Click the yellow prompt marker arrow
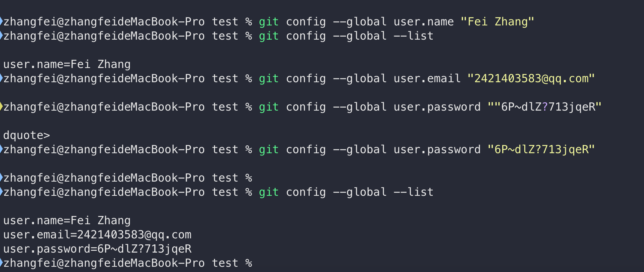This screenshot has height=272, width=644. click(1, 107)
